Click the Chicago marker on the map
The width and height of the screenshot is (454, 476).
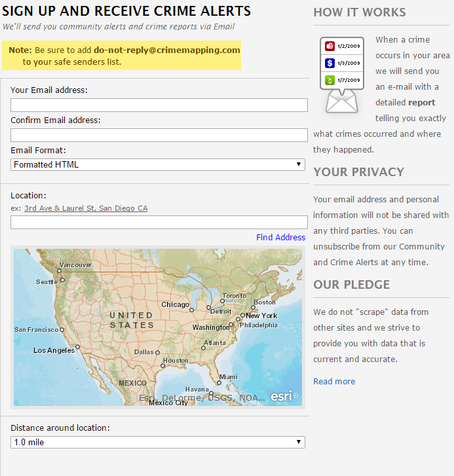191,310
